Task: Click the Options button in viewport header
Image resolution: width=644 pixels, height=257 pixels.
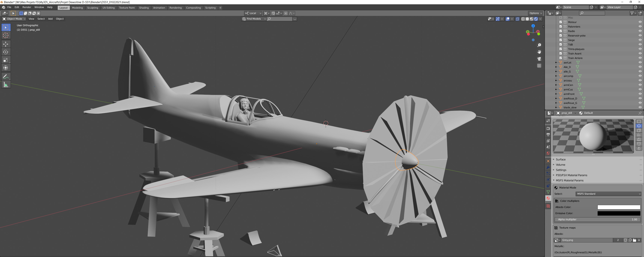Action: tap(535, 13)
